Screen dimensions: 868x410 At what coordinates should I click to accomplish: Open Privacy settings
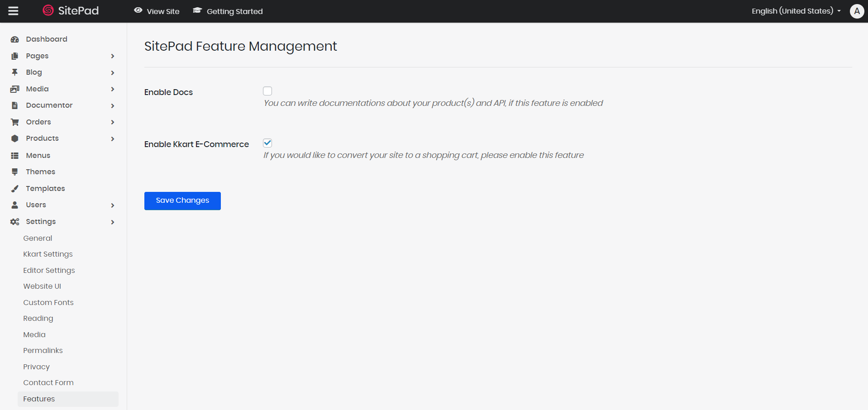(36, 367)
